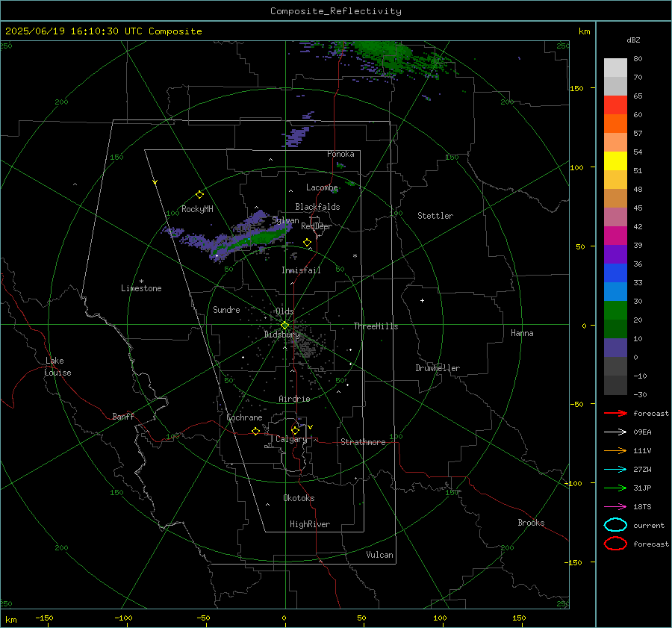
Task: Click the asterisk marker east of Innisfail
Action: coord(355,256)
